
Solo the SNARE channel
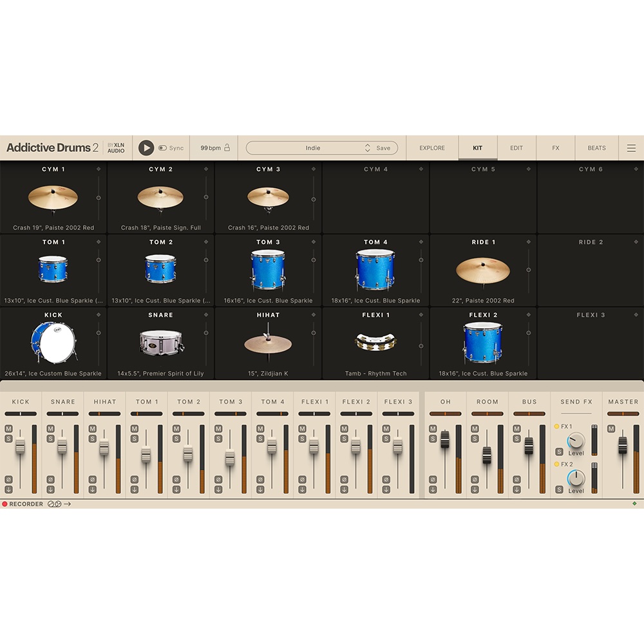(x=50, y=439)
